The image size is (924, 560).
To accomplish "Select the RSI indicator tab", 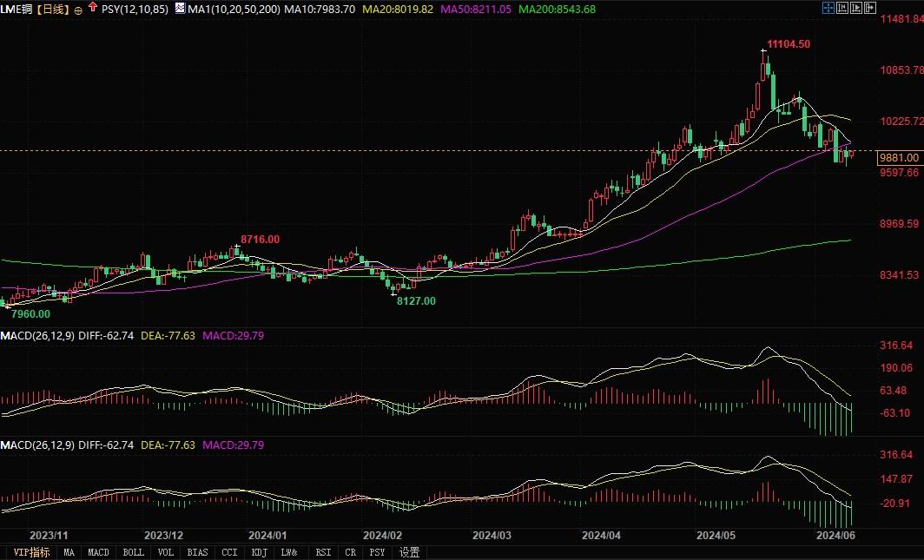I will point(323,552).
